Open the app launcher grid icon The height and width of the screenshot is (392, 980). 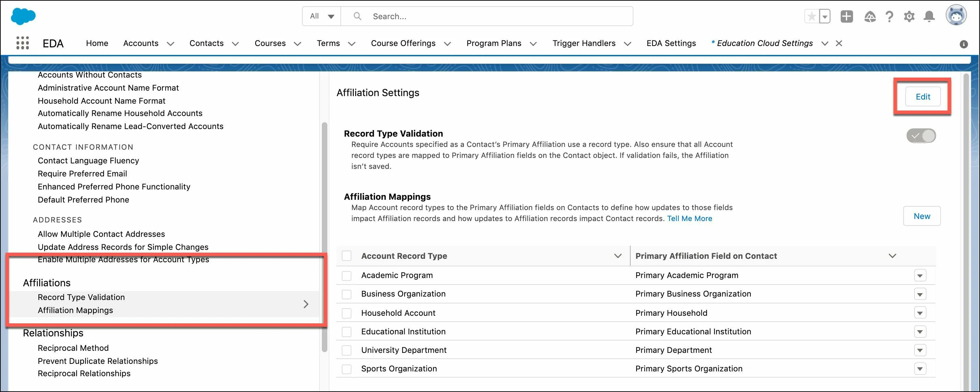tap(22, 43)
